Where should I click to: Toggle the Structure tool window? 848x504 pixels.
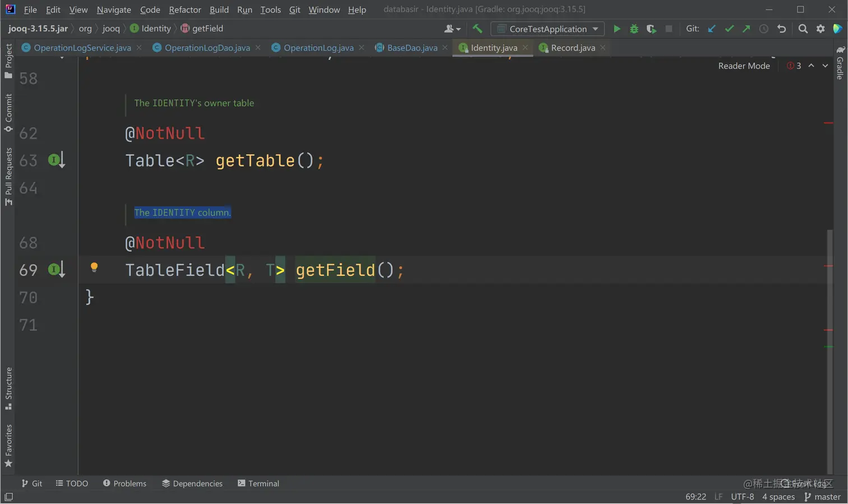click(8, 389)
